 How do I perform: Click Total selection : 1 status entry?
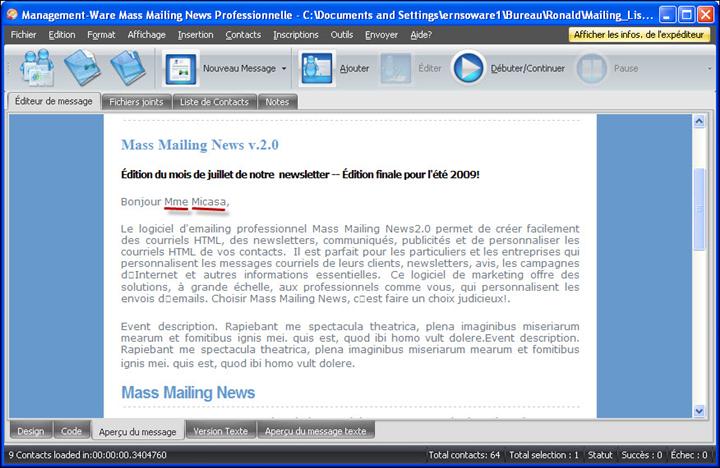click(544, 455)
